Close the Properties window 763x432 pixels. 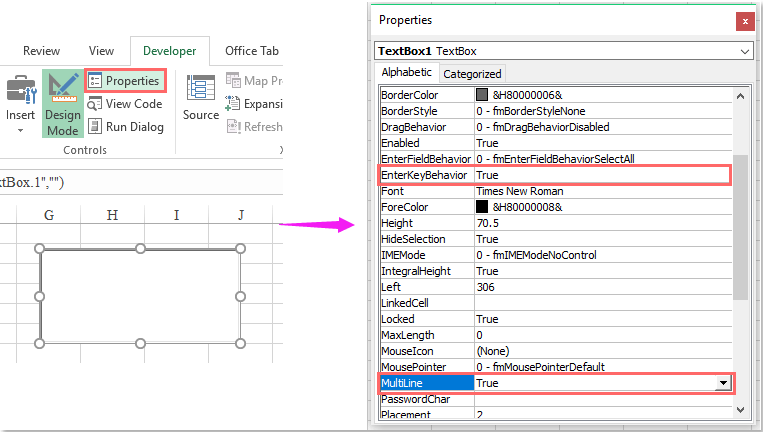tap(744, 20)
